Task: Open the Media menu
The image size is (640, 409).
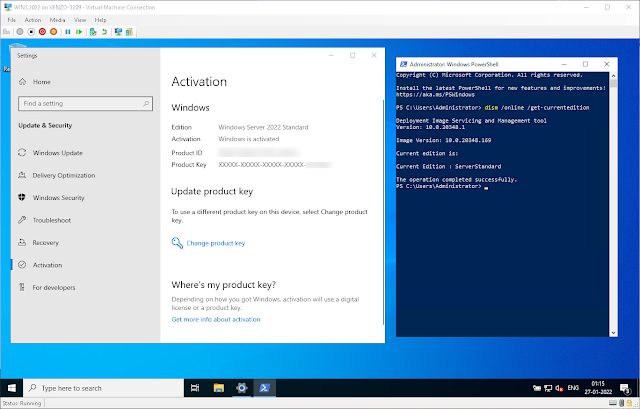Action: coord(58,20)
